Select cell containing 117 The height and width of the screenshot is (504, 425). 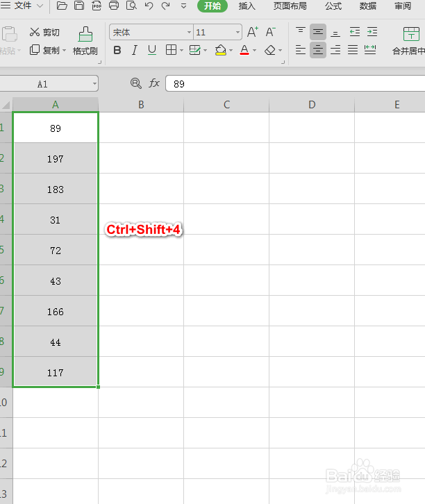tap(56, 372)
